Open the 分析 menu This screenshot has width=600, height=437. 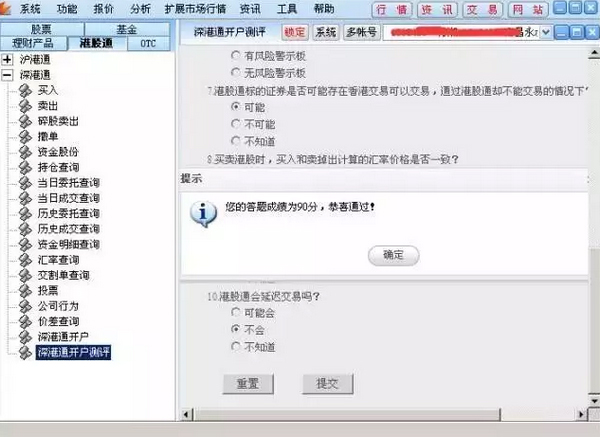[x=140, y=8]
